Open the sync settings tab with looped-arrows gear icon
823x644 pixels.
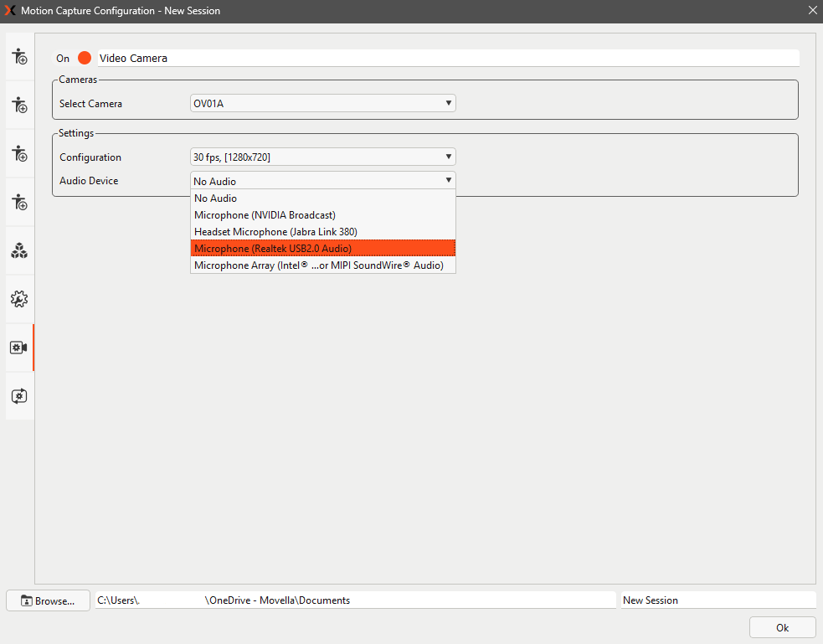pos(19,396)
